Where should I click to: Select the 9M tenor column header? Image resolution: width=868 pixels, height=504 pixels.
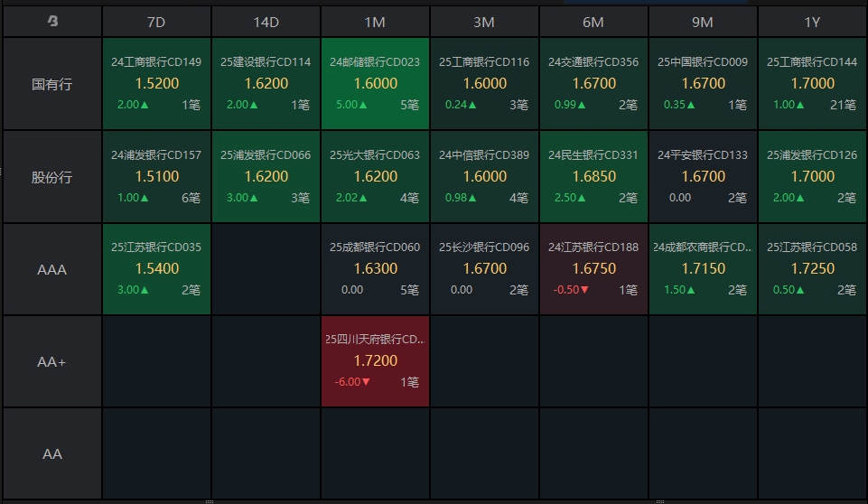(703, 23)
